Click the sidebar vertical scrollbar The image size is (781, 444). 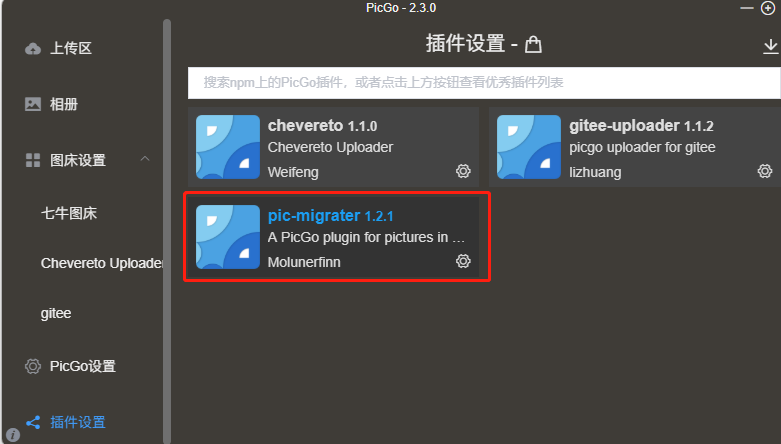(x=167, y=231)
